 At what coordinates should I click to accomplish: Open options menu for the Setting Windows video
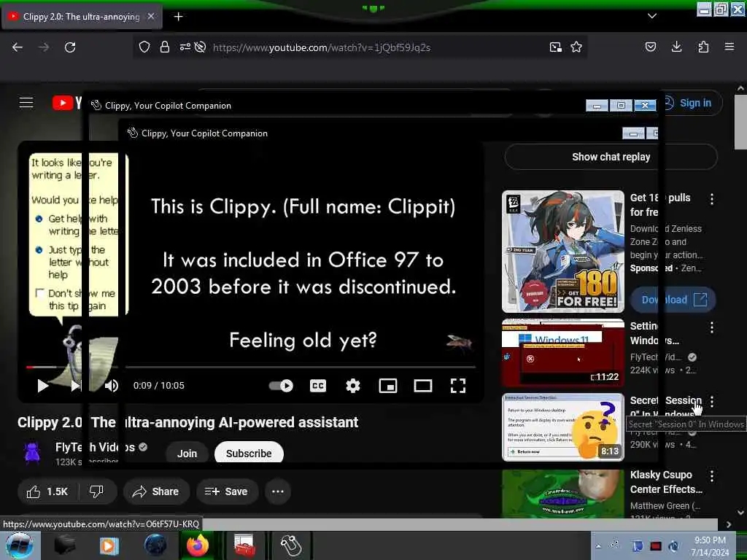coord(712,327)
